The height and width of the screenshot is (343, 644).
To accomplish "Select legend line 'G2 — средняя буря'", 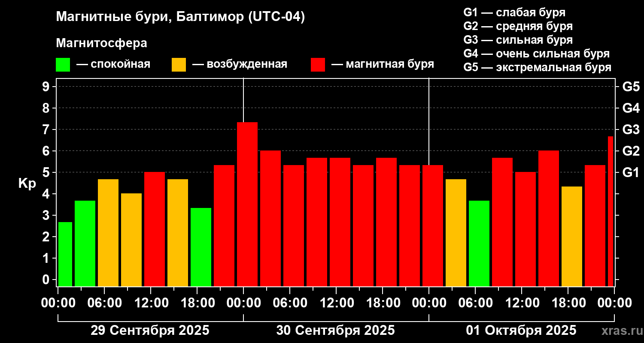I will tap(518, 26).
